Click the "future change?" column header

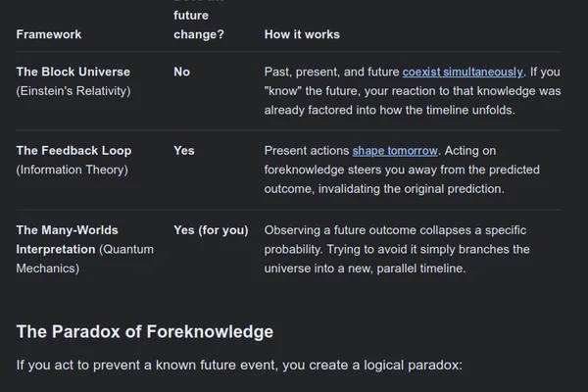pyautogui.click(x=199, y=24)
